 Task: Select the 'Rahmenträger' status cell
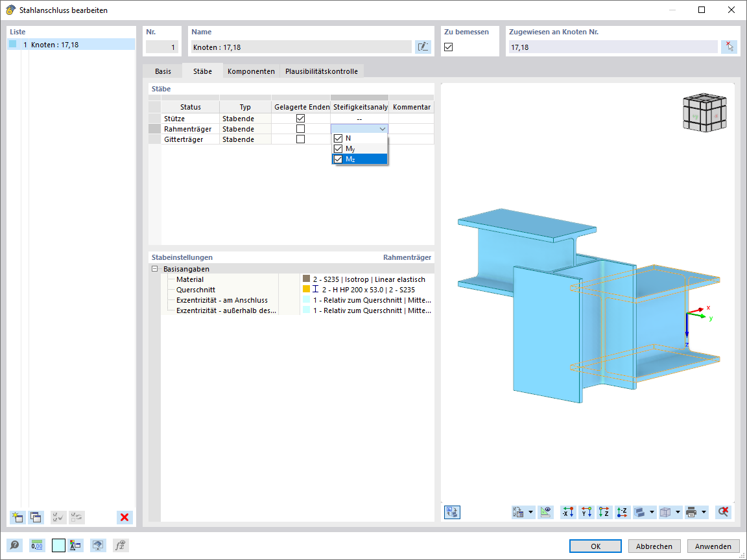click(x=190, y=128)
